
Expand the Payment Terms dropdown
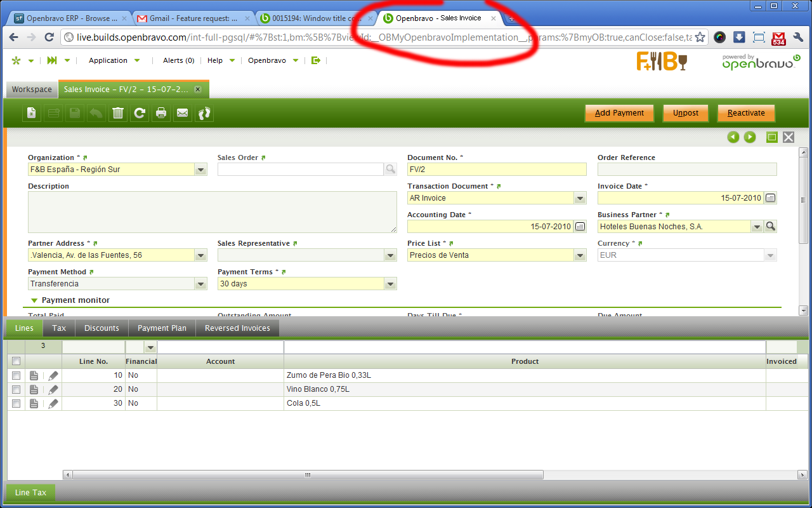tap(390, 284)
